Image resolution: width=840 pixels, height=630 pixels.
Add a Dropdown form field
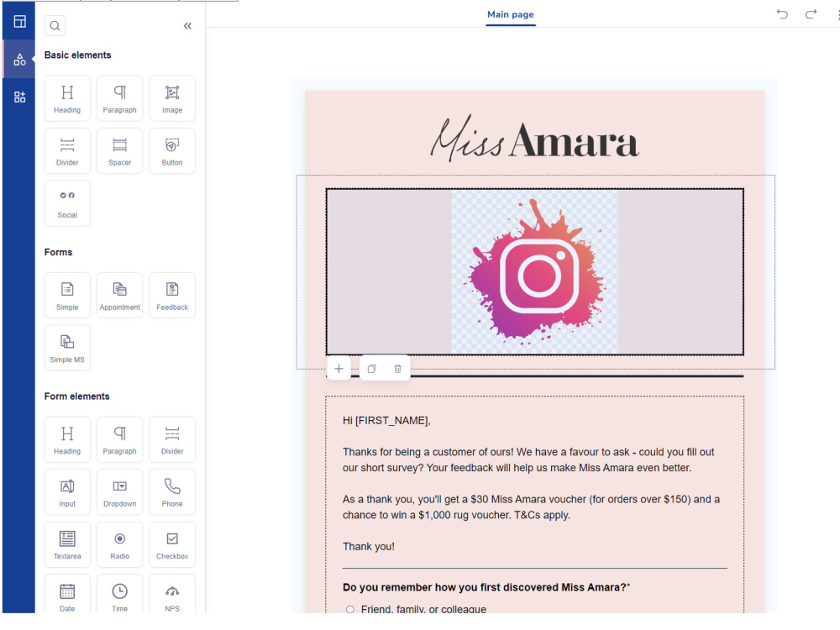pos(119,492)
